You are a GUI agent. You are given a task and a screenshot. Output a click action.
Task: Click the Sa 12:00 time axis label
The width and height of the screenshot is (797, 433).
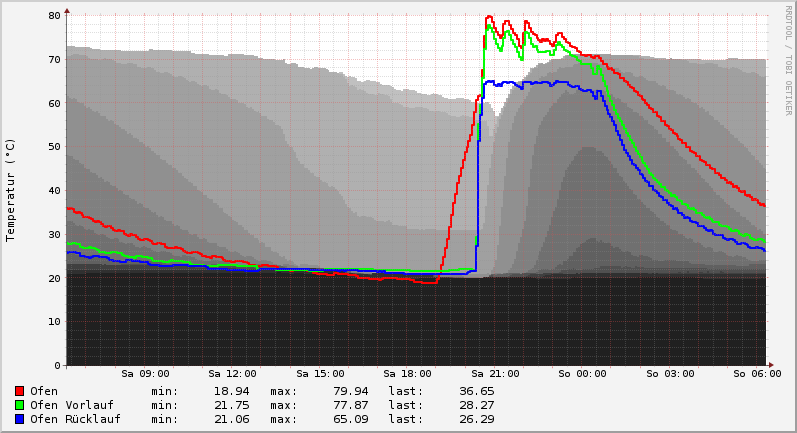[x=232, y=374]
